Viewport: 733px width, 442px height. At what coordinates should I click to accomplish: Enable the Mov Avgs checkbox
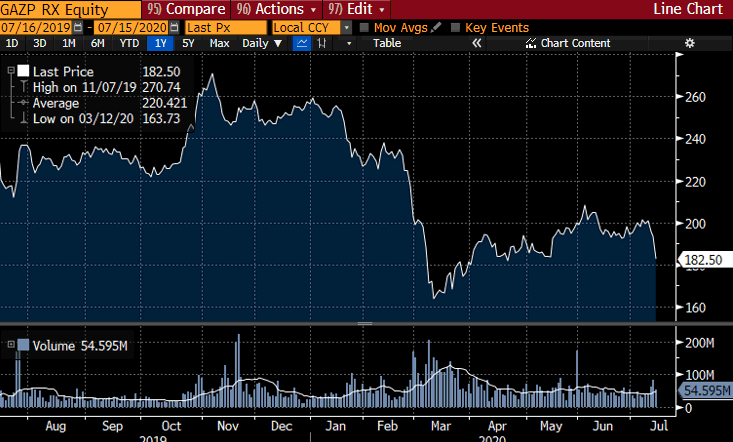click(x=365, y=26)
